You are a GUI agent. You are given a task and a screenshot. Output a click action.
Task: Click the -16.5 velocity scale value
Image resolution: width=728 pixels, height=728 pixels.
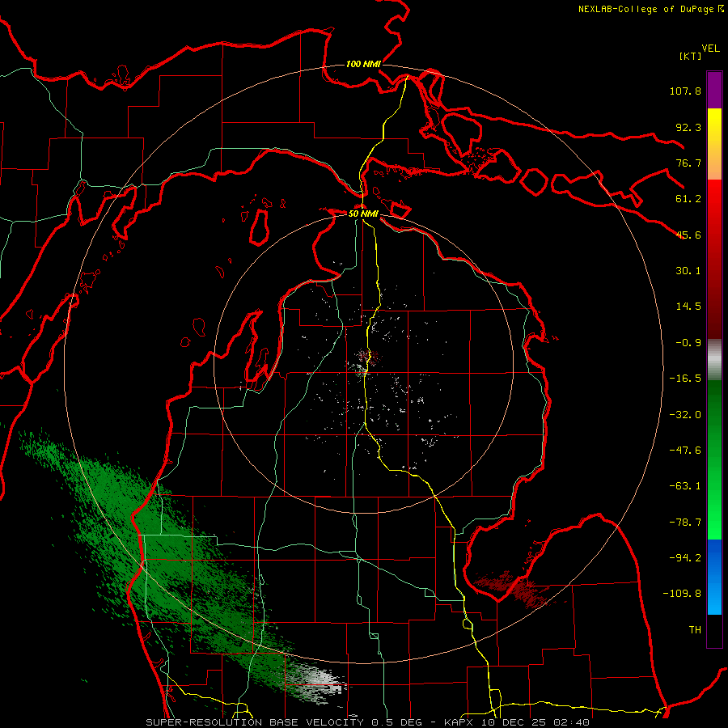(x=685, y=379)
